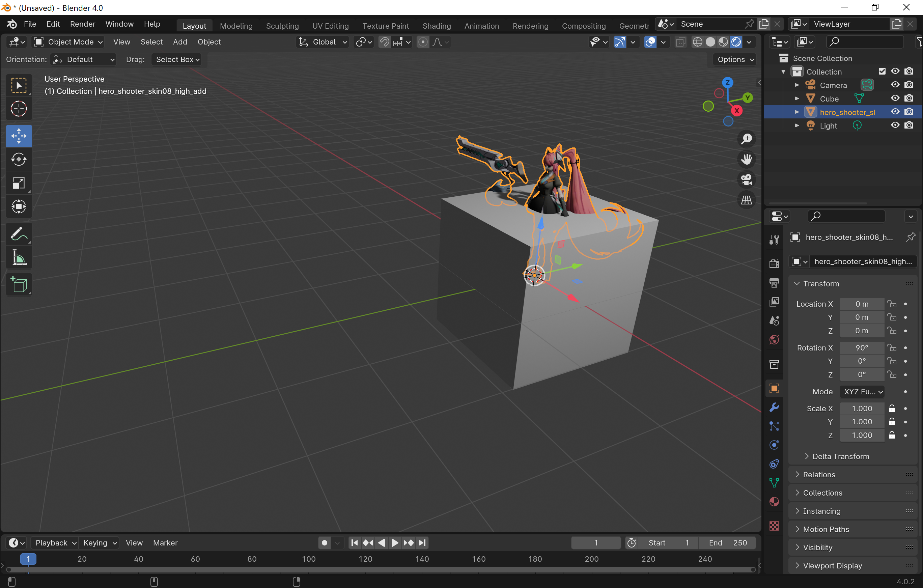Select the Move tool
This screenshot has width=923, height=588.
tap(19, 136)
